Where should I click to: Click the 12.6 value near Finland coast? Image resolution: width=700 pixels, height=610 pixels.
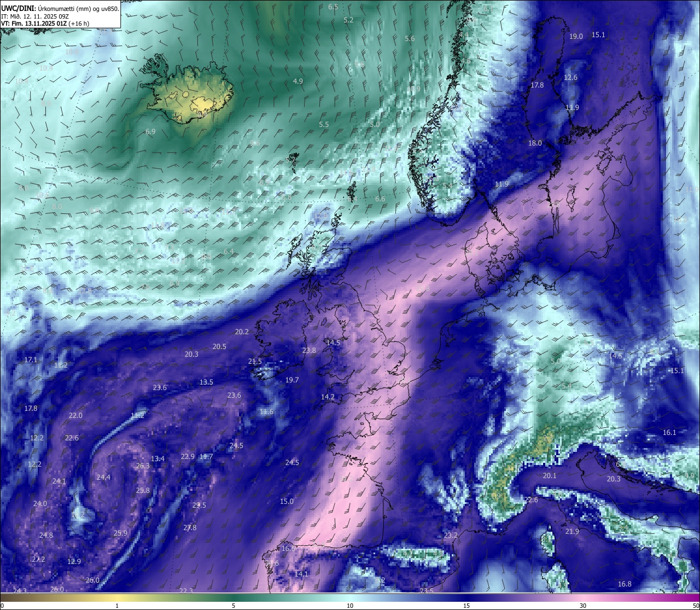click(x=570, y=78)
